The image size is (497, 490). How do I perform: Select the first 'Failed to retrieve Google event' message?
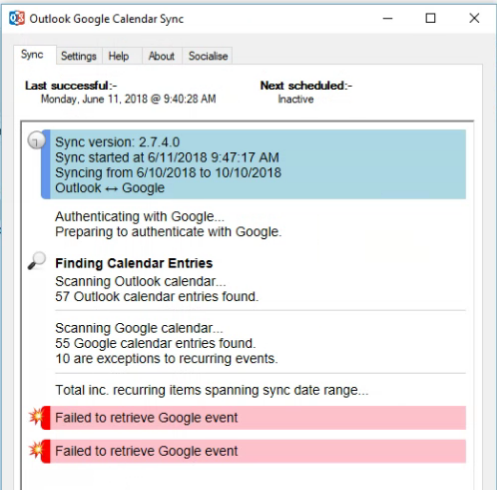tap(253, 418)
